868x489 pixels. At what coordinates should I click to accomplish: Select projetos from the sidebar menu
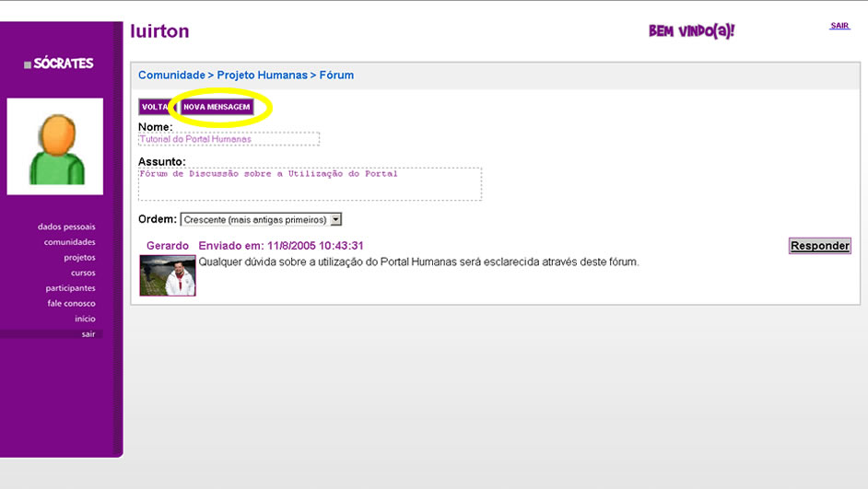point(79,258)
